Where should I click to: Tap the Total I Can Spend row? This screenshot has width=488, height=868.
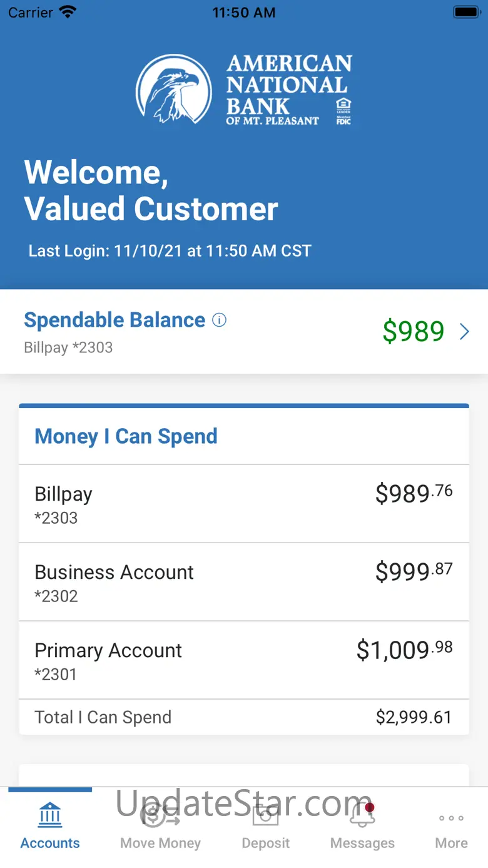(x=244, y=717)
